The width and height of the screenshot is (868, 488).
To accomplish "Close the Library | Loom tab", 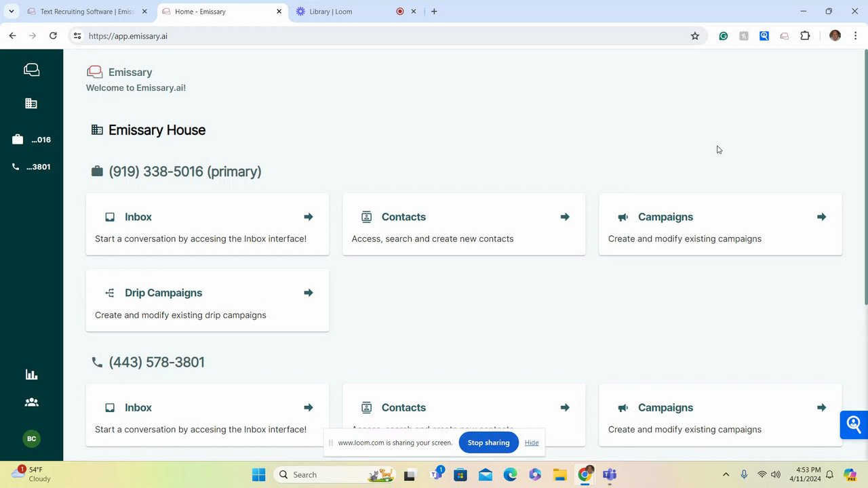I will coord(414,12).
